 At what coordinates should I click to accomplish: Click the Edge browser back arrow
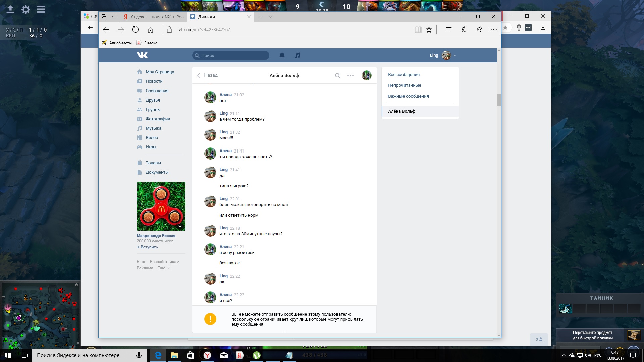pos(106,30)
